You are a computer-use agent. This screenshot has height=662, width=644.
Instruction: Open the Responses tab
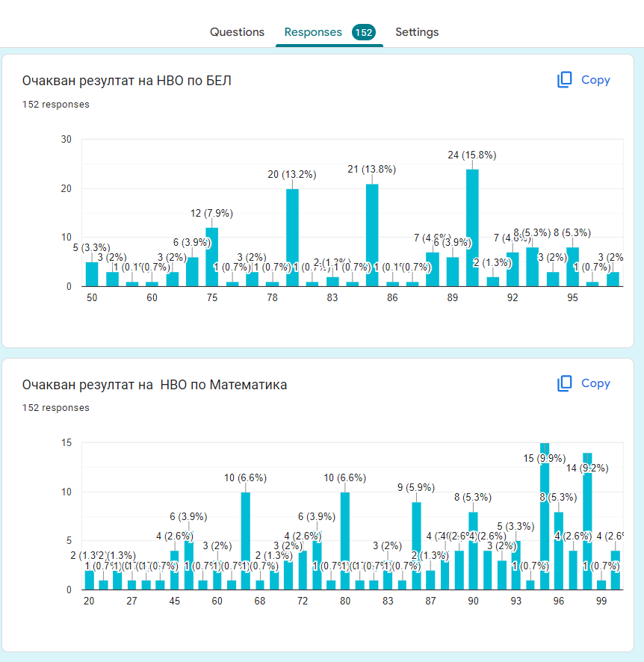pos(313,32)
